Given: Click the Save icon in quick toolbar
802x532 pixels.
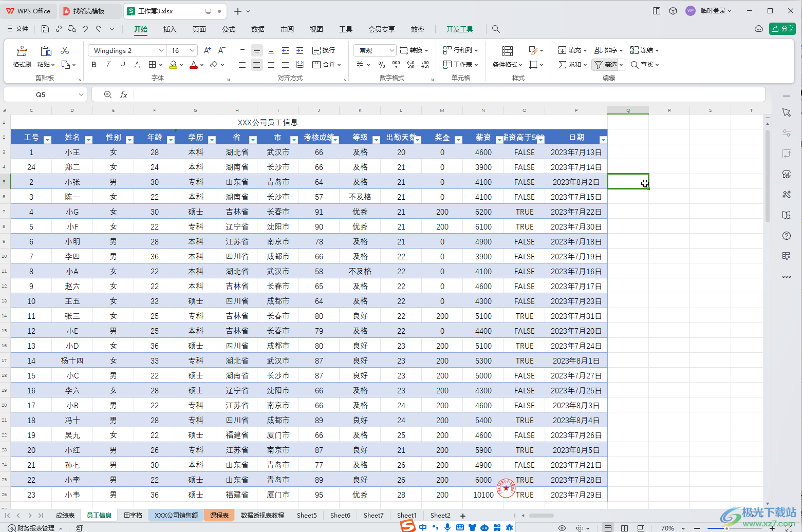Looking at the screenshot, I should pos(45,29).
